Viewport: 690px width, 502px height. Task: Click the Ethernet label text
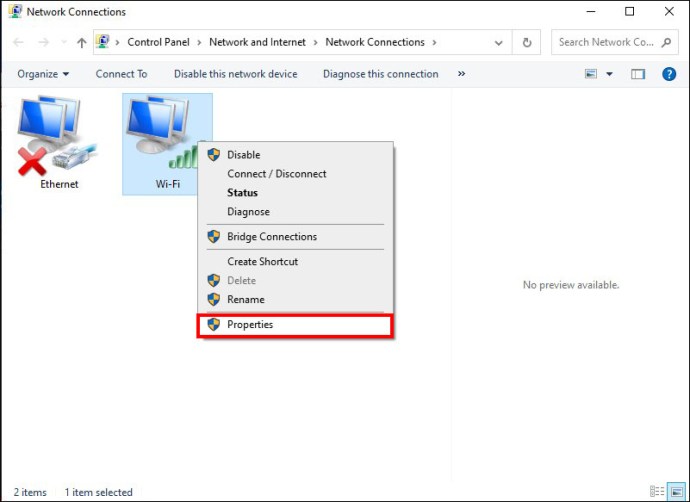[x=59, y=184]
